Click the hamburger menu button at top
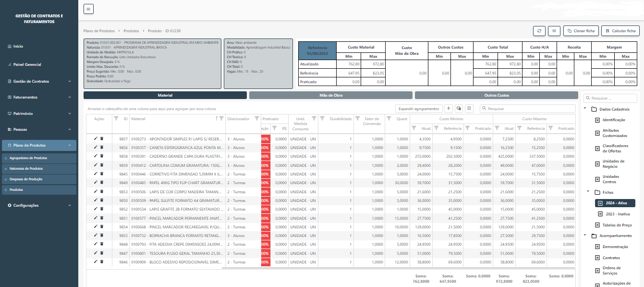The height and width of the screenshot is (287, 644). click(89, 9)
